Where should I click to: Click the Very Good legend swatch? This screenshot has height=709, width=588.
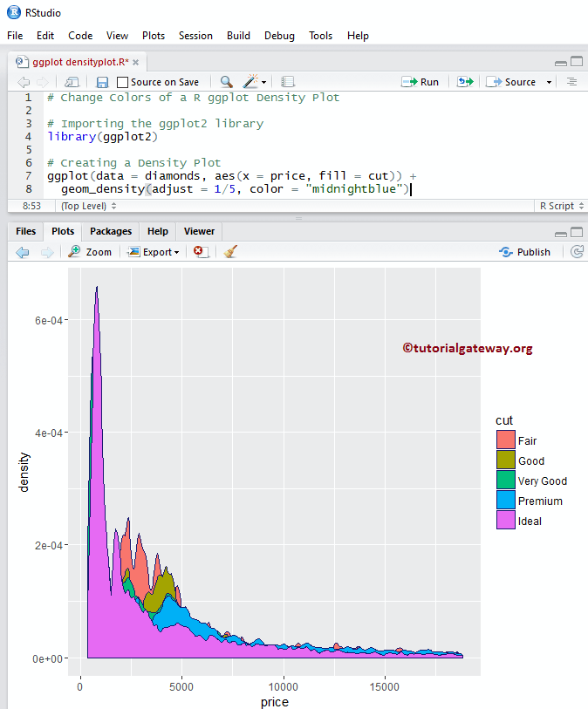click(506, 480)
